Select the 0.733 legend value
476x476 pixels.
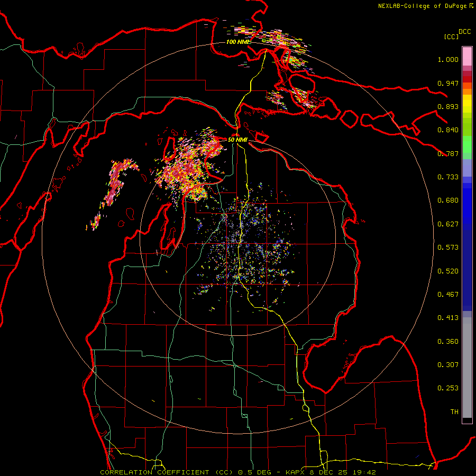(x=448, y=177)
